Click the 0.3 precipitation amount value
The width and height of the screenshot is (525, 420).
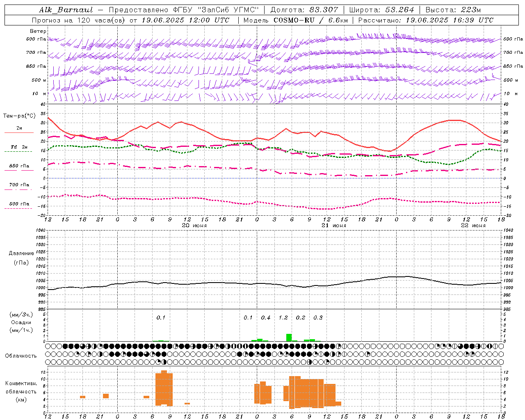click(x=318, y=317)
